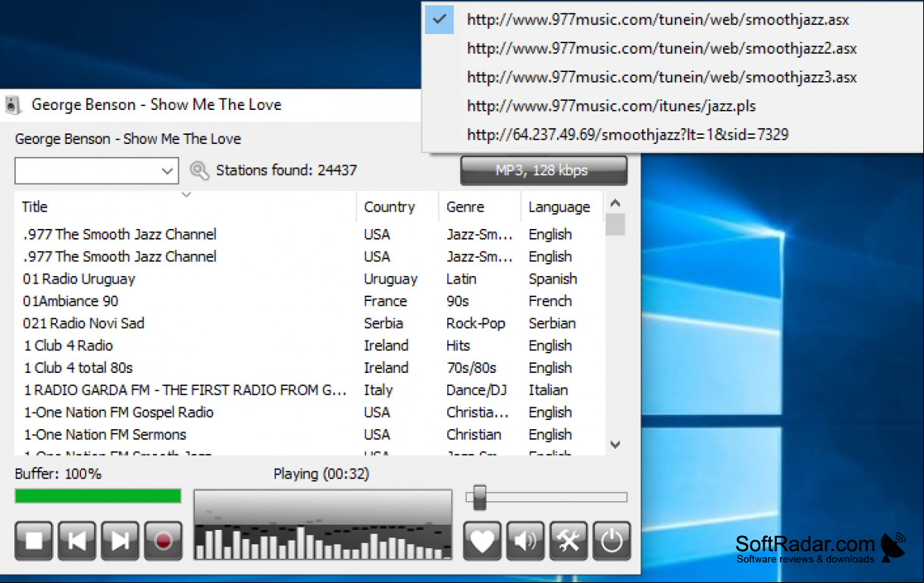The height and width of the screenshot is (583, 924).
Task: Select the 1 Club 4 Radio station
Action: (311, 346)
